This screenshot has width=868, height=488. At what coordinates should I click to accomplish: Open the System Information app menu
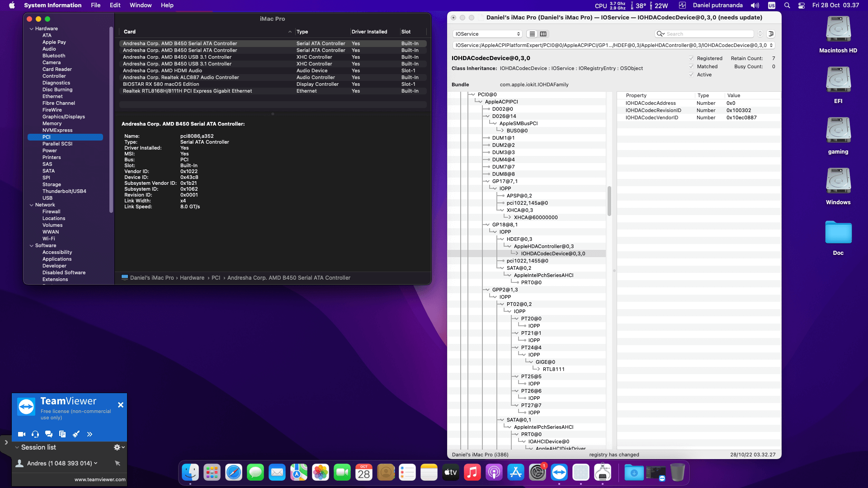53,5
